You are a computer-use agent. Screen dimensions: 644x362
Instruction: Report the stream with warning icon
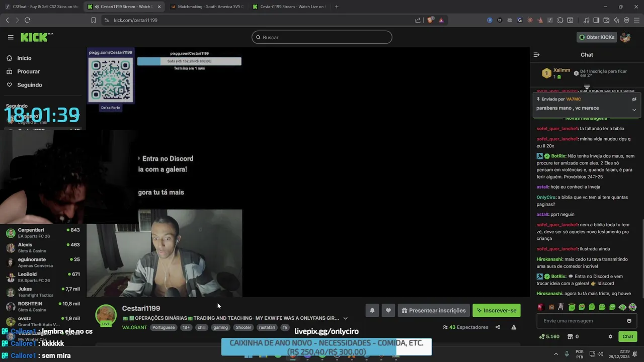[x=514, y=327]
